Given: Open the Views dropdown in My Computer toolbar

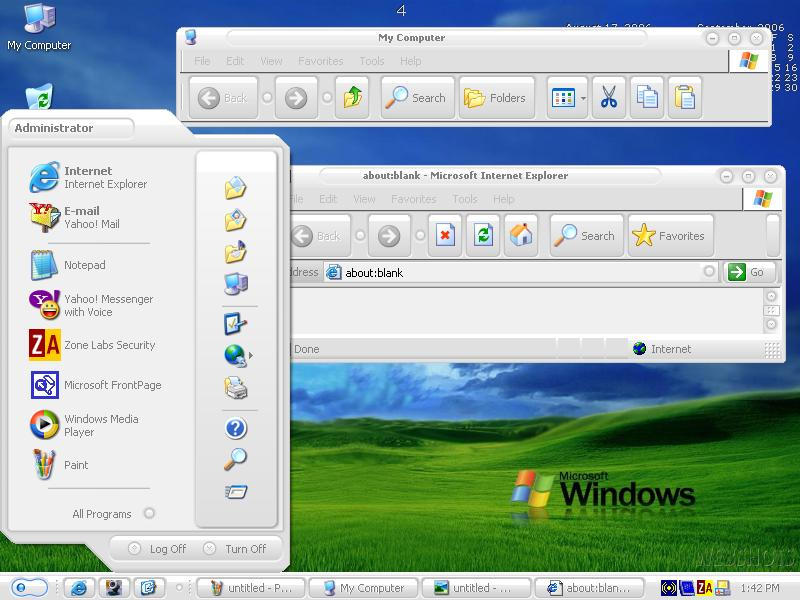Looking at the screenshot, I should tap(583, 97).
